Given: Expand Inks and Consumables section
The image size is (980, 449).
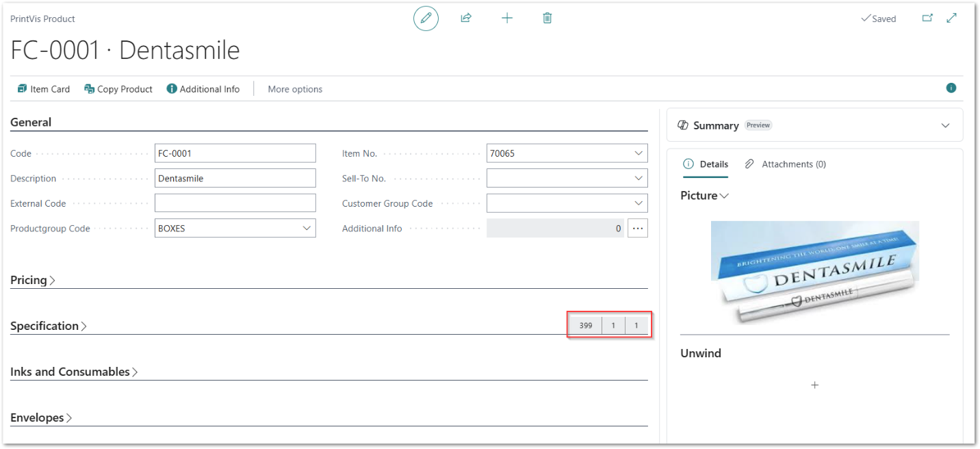Looking at the screenshot, I should (74, 372).
